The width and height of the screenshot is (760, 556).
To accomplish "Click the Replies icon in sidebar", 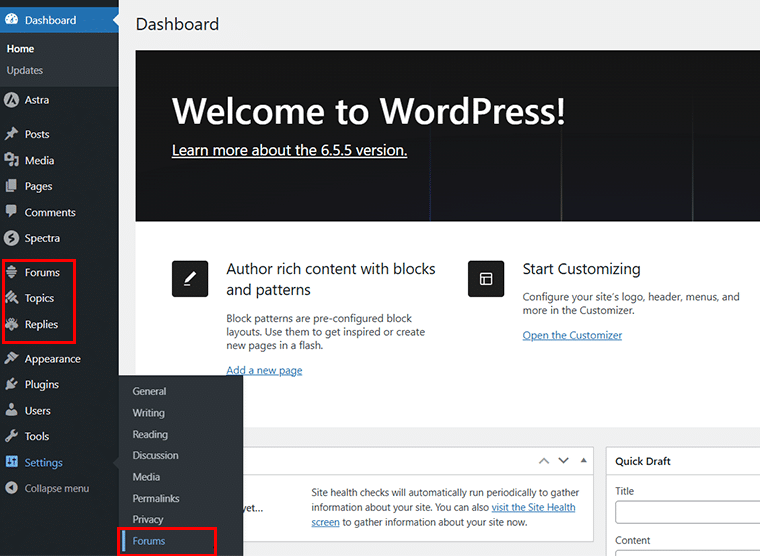I will (12, 324).
